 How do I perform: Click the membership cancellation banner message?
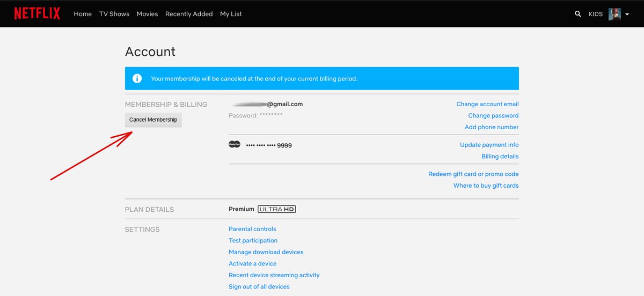coord(254,78)
